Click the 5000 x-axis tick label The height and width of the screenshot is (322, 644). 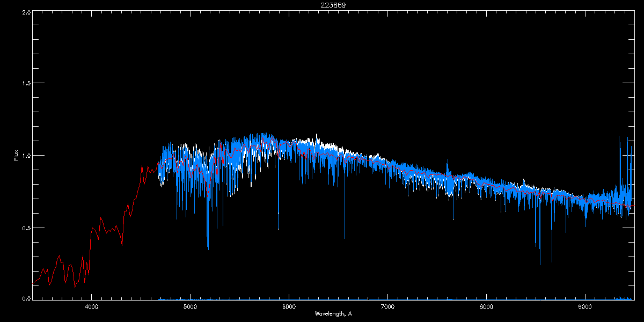190,306
